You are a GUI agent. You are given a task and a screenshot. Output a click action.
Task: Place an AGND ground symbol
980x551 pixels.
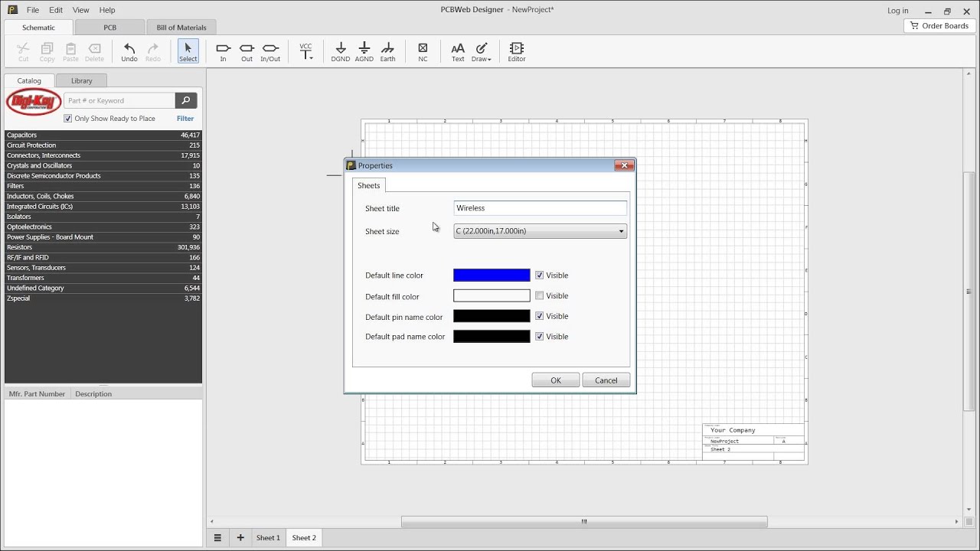point(364,51)
